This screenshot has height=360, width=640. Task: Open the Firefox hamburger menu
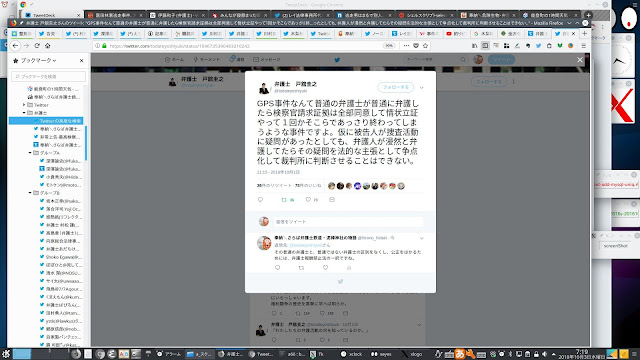pos(584,46)
